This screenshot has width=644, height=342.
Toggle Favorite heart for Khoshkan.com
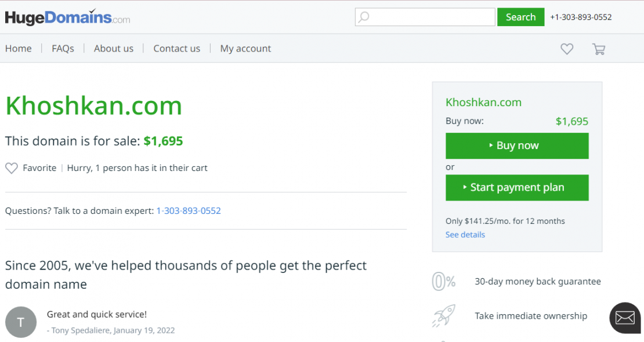(12, 168)
